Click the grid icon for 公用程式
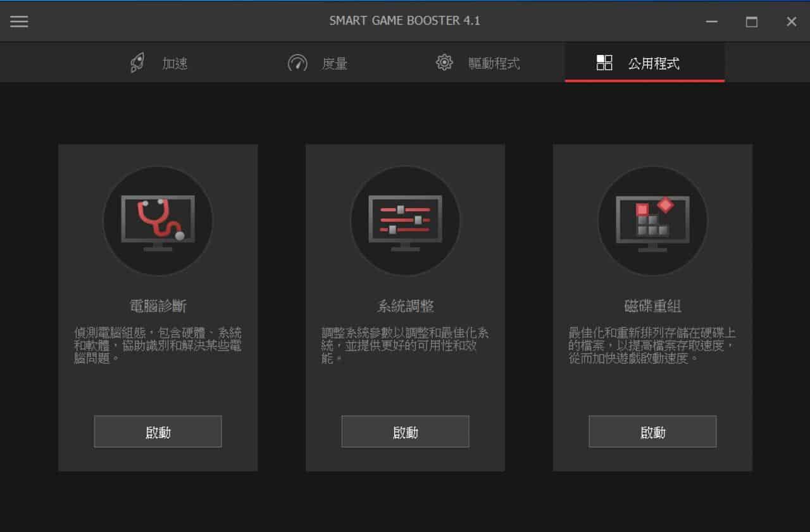Image resolution: width=810 pixels, height=532 pixels. click(x=604, y=63)
